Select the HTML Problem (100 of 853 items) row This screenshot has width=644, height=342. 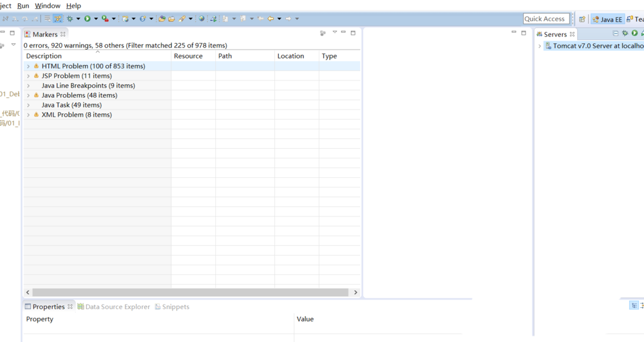click(x=192, y=66)
